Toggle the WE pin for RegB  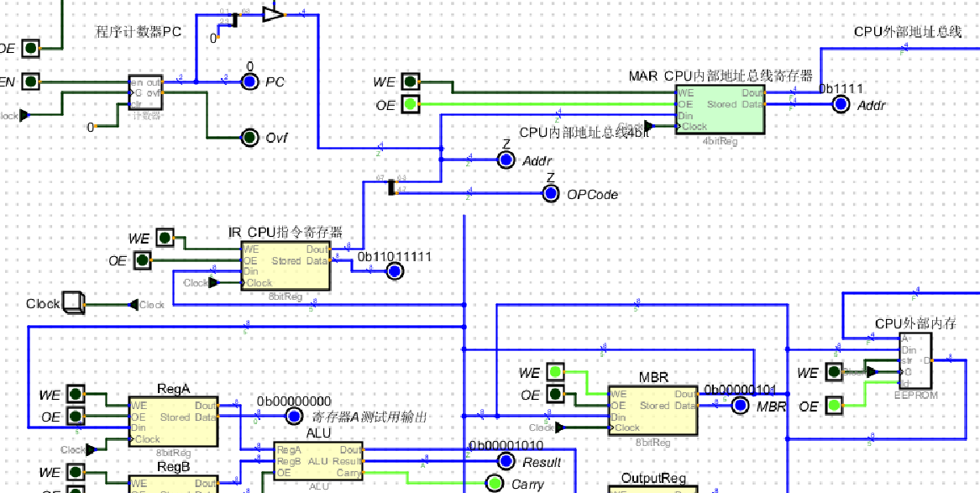(x=75, y=472)
